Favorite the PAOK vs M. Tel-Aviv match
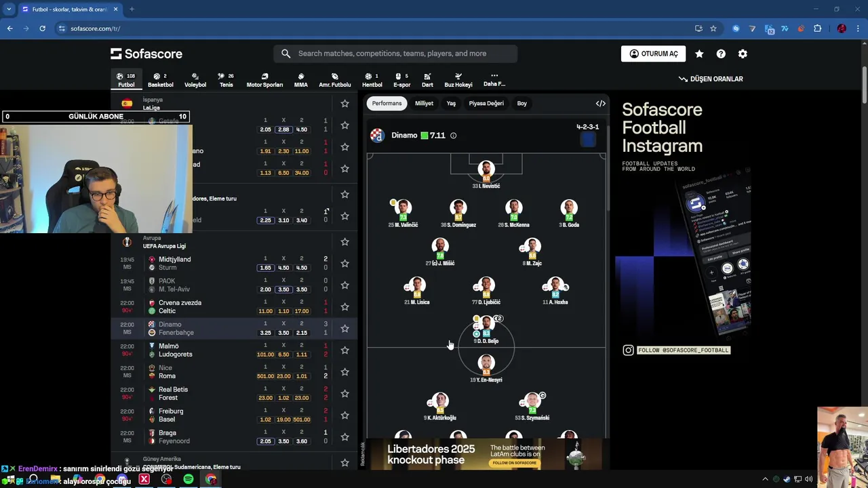Viewport: 868px width, 488px height. click(344, 285)
